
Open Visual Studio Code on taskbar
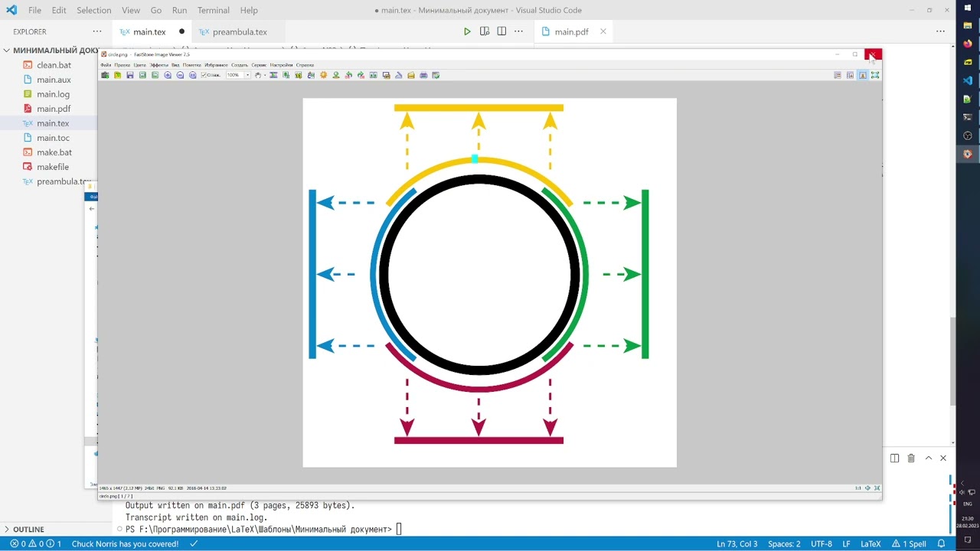click(968, 80)
